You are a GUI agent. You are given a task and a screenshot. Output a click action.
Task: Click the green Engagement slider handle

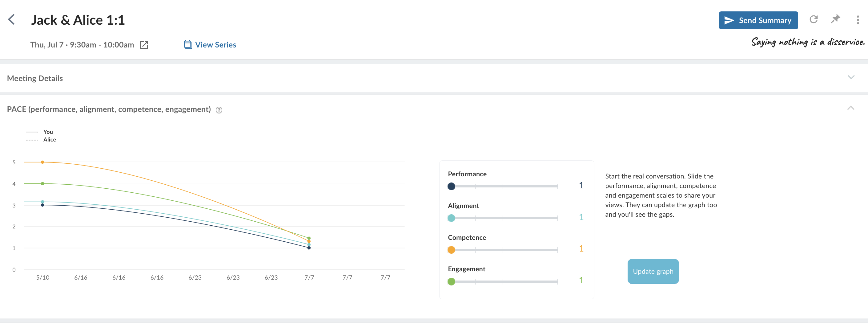pos(451,281)
